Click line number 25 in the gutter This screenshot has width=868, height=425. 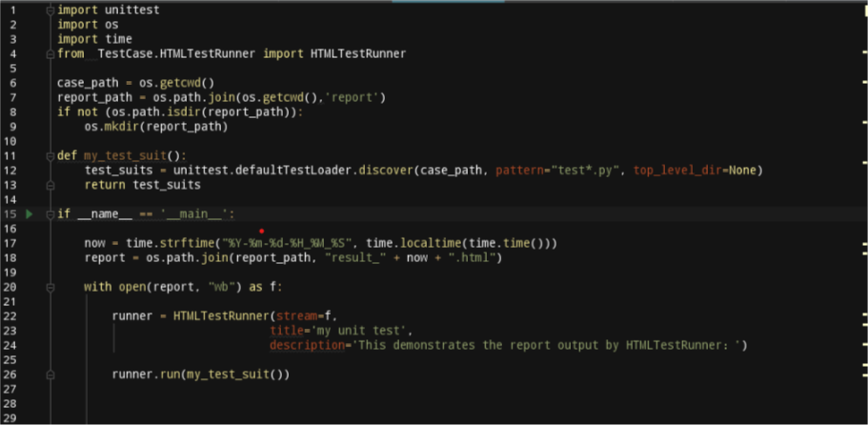click(10, 359)
